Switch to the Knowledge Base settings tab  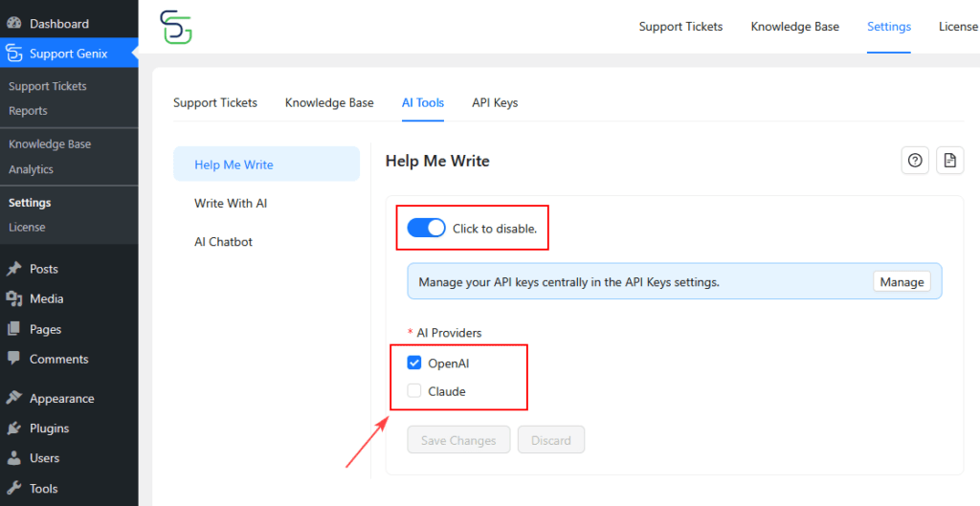tap(329, 102)
